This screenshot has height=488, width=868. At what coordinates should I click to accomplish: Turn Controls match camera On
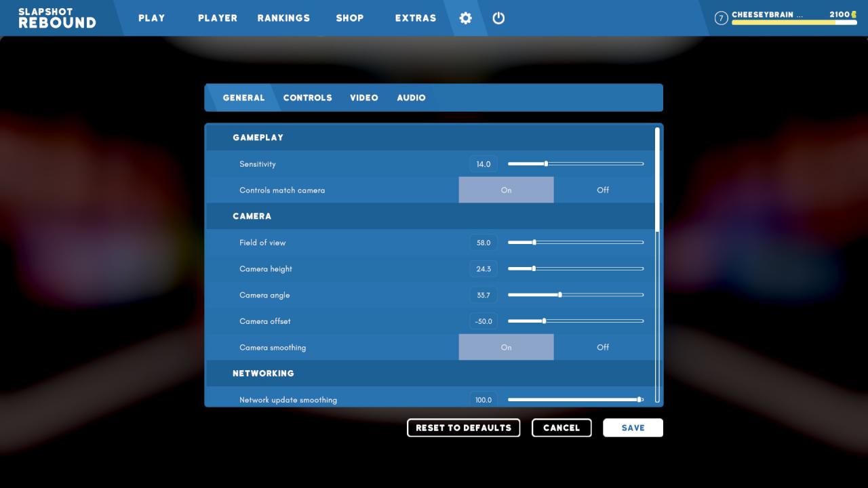506,190
